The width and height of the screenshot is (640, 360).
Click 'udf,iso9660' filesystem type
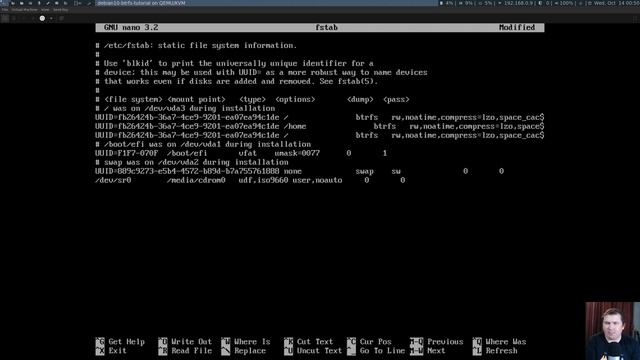(264, 180)
